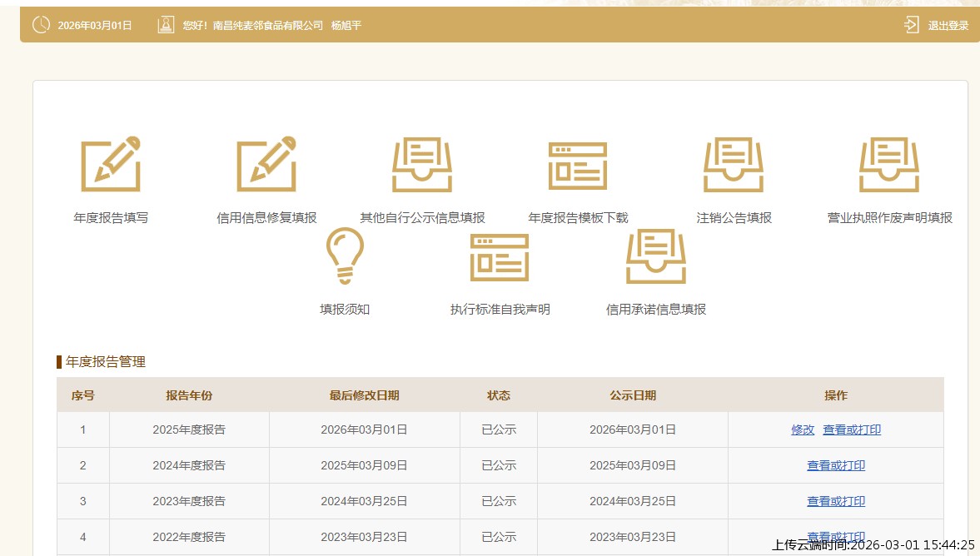Open 查看或打印 for the 2024年度报告
This screenshot has height=556, width=980.
coord(836,465)
